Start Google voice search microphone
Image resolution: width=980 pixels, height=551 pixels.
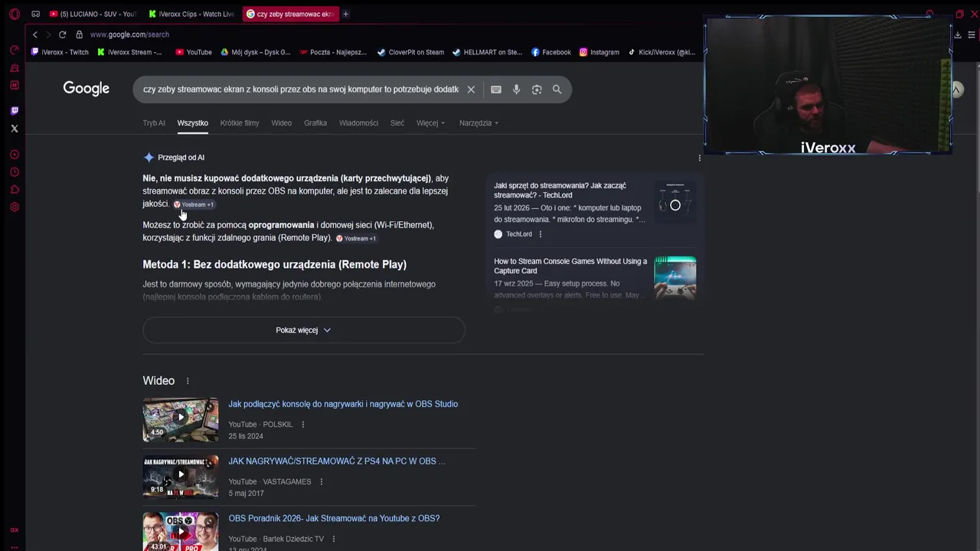516,90
